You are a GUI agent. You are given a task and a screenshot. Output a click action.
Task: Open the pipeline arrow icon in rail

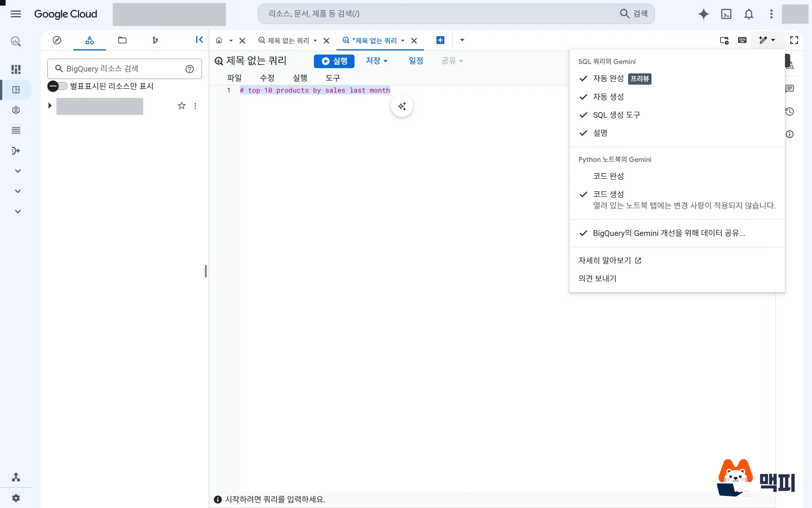pos(16,151)
